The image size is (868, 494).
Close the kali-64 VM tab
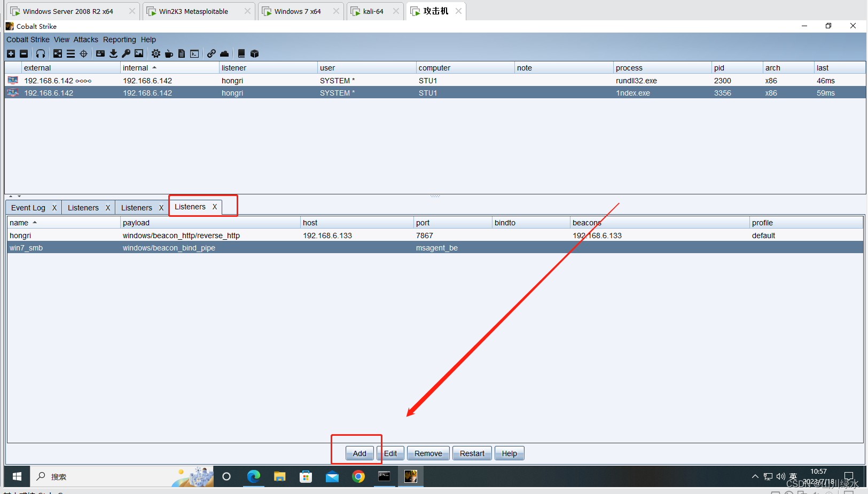396,11
